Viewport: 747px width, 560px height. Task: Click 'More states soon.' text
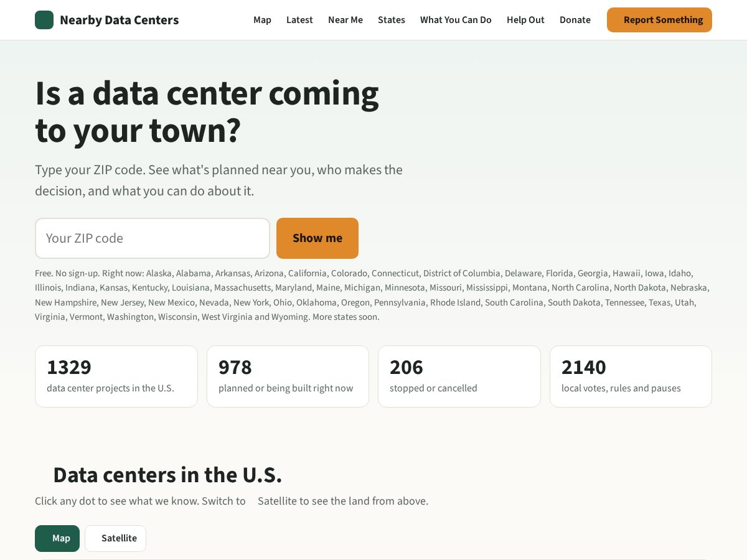point(345,317)
